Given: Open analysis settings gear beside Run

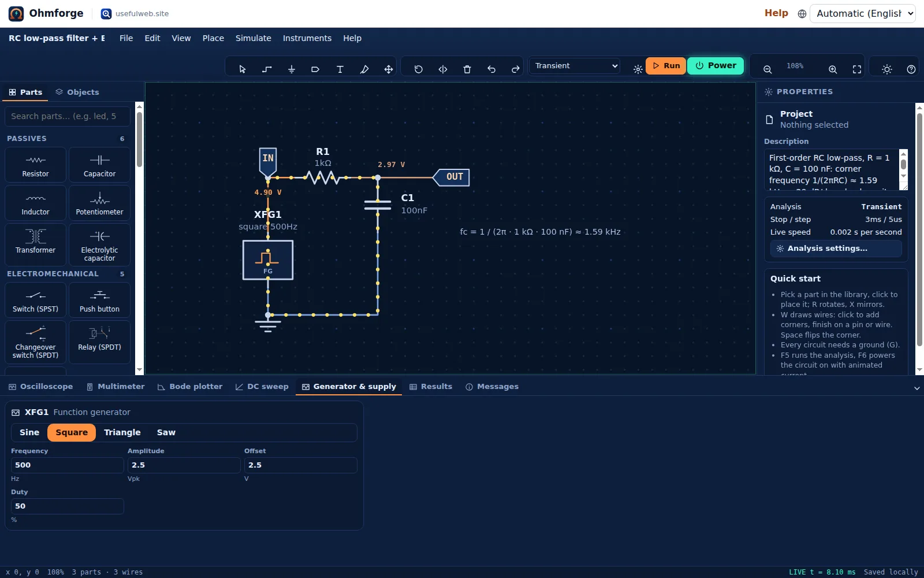Looking at the screenshot, I should click(x=638, y=69).
